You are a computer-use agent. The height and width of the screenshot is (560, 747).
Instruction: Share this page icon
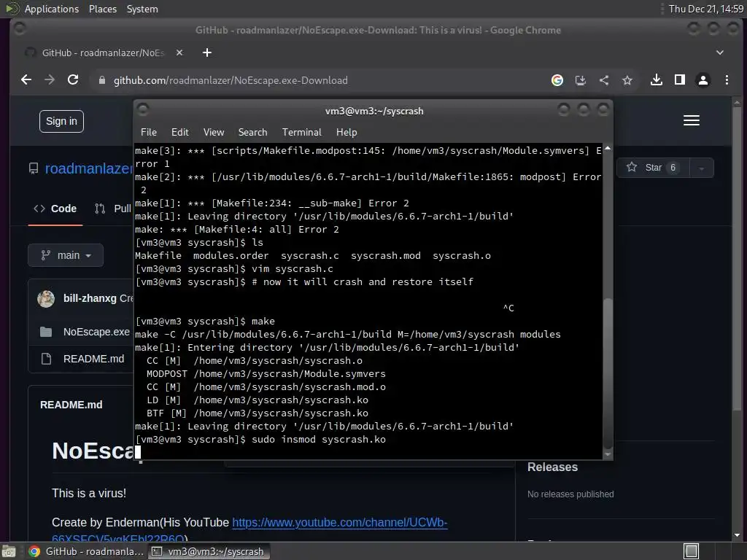click(x=603, y=80)
